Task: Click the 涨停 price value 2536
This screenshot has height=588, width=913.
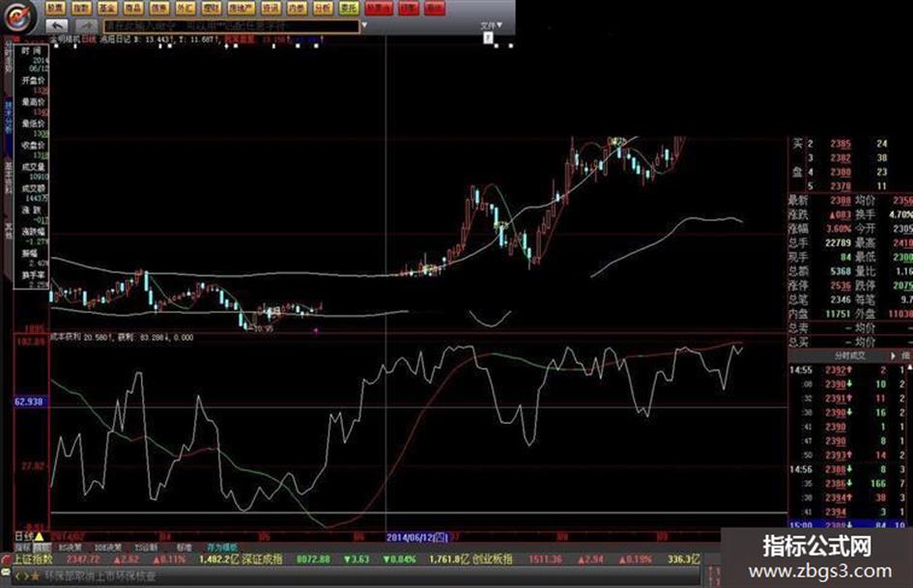Action: (x=840, y=285)
